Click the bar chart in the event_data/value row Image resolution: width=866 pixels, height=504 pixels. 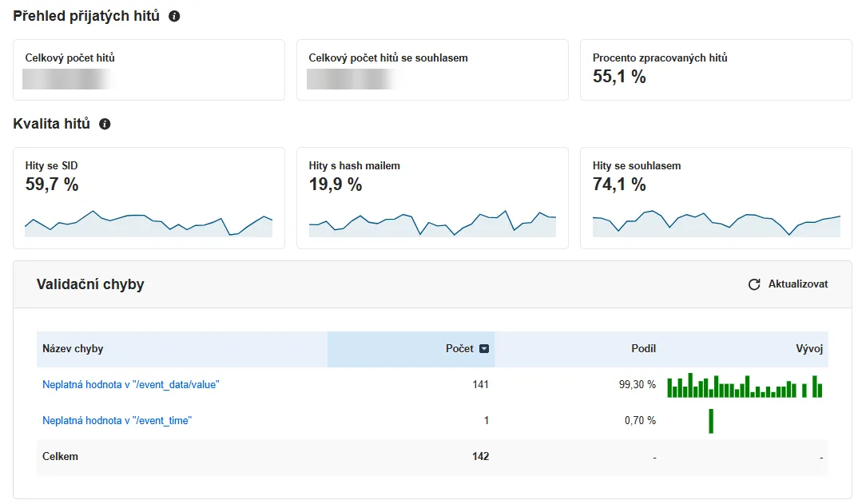coord(745,385)
